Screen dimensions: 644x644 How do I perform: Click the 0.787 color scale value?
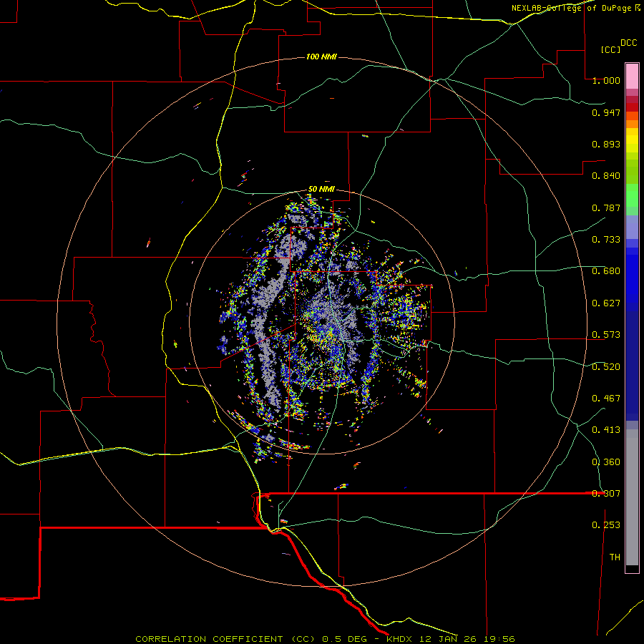click(x=606, y=208)
